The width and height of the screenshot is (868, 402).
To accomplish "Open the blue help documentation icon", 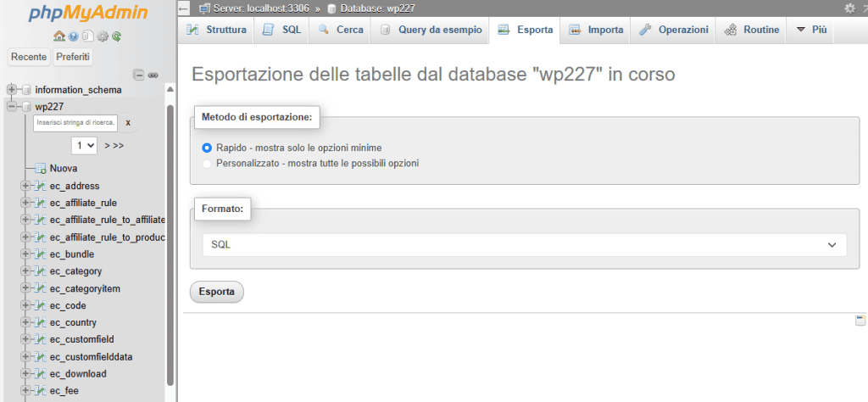I will (x=73, y=36).
